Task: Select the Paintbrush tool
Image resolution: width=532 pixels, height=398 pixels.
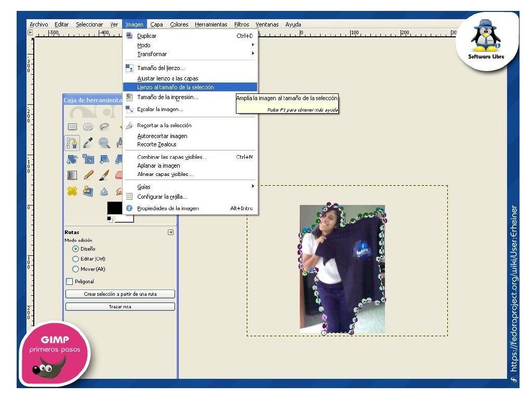Action: click(x=104, y=175)
